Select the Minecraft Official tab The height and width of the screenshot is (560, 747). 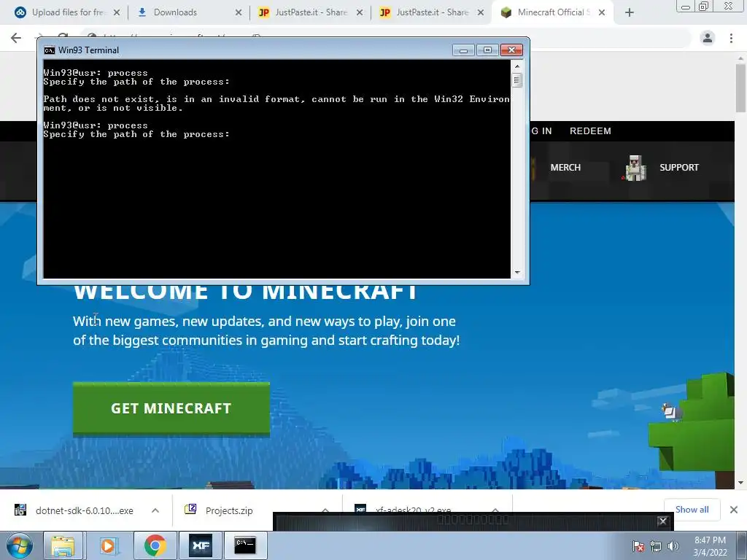click(553, 12)
